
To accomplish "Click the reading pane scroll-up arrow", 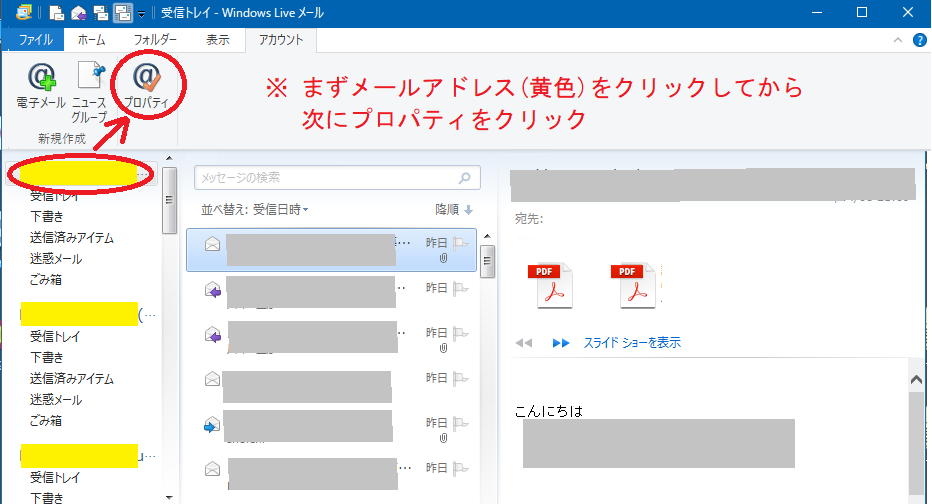I will [917, 379].
